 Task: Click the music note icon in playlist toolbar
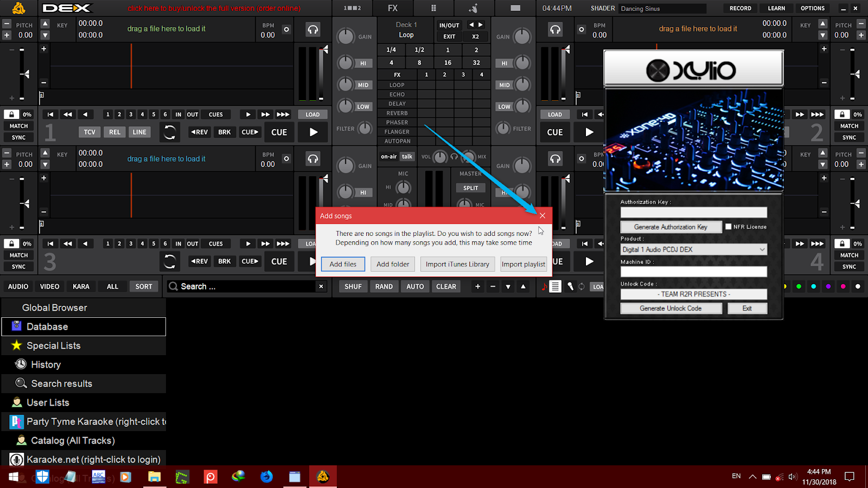544,286
